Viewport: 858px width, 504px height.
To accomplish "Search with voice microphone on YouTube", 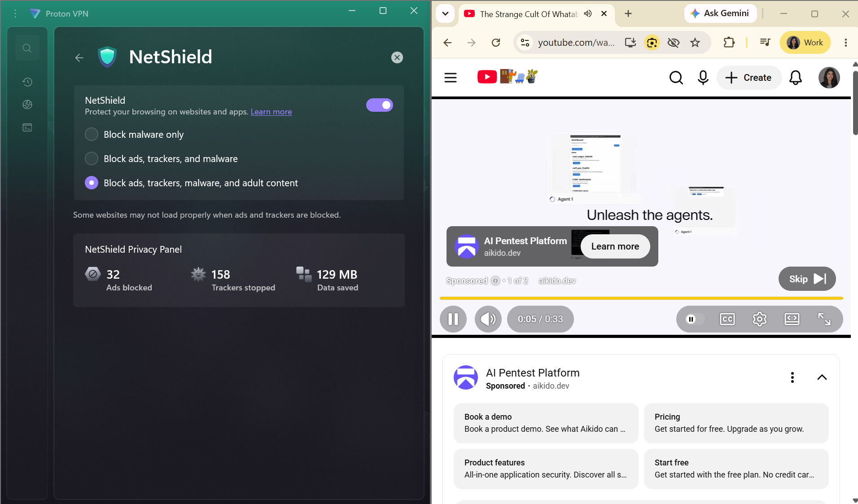I will click(x=703, y=78).
